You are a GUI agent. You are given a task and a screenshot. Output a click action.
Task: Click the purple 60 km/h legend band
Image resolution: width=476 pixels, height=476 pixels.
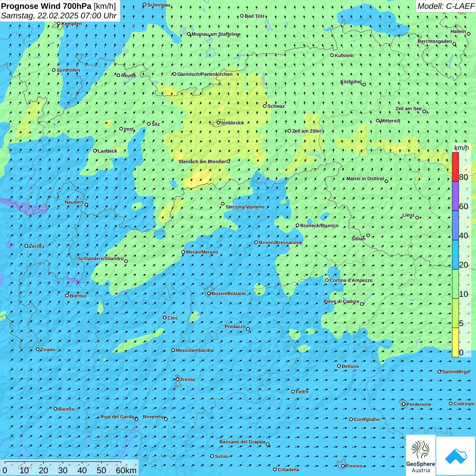(x=455, y=196)
